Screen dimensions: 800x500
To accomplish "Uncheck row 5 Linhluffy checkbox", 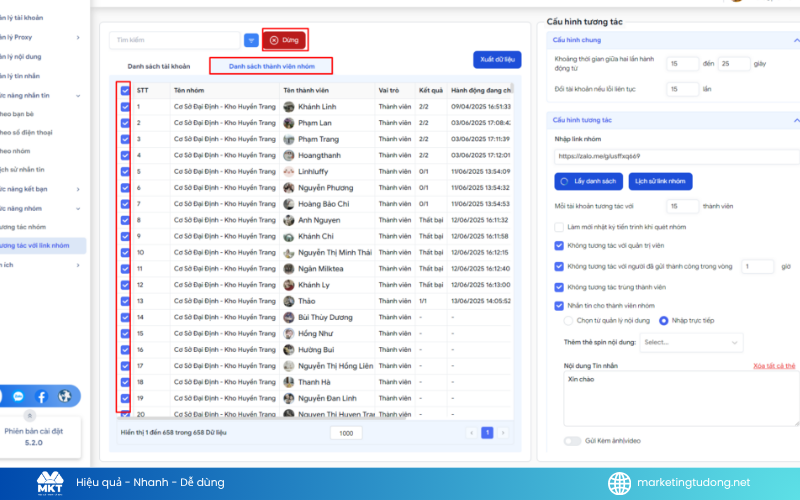I will (125, 171).
